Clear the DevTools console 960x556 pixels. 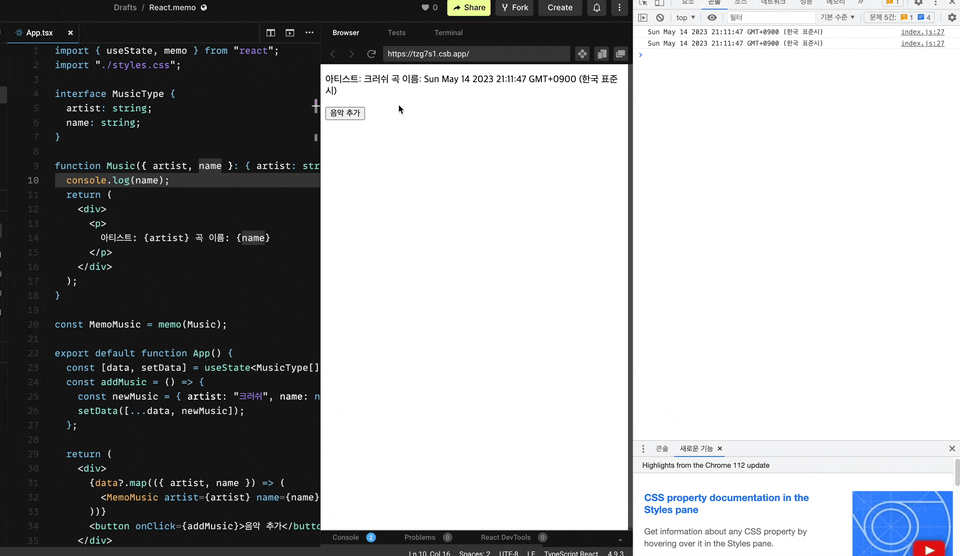pyautogui.click(x=660, y=18)
